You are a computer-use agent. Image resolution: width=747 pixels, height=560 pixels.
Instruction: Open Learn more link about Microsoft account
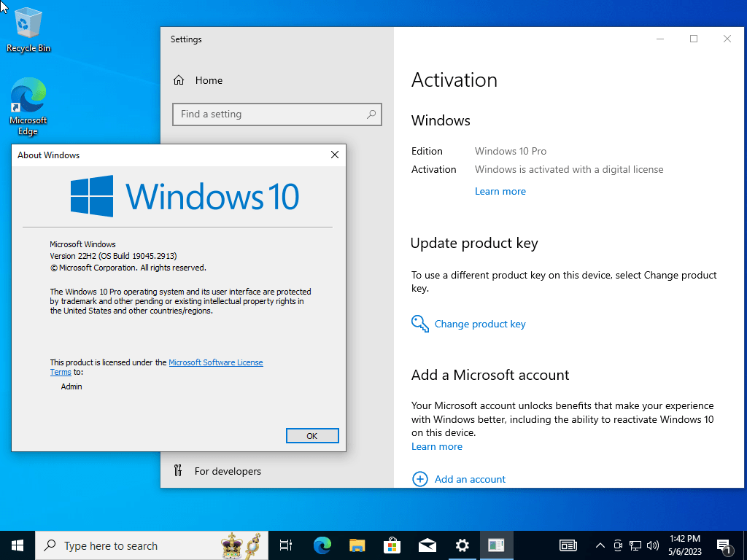pos(437,446)
